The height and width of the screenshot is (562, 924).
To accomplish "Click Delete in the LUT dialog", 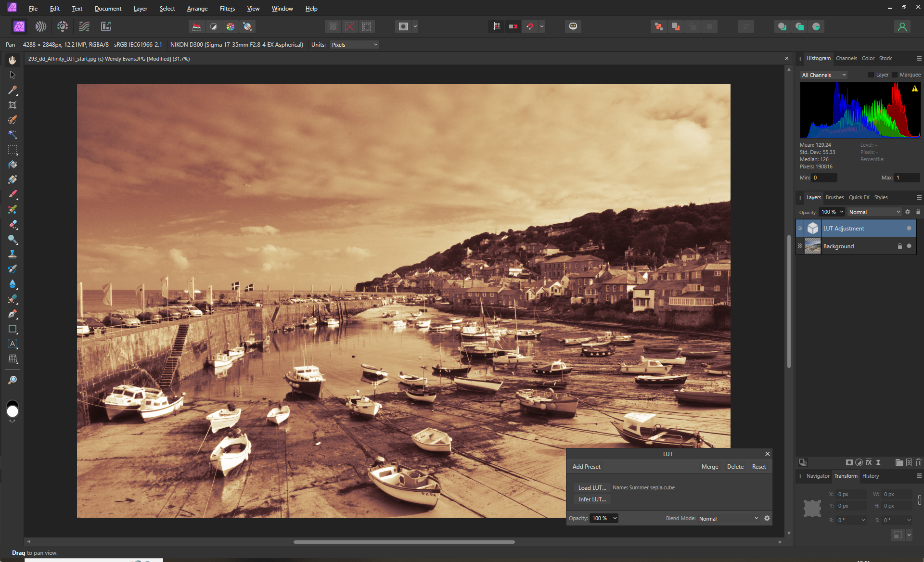I will [x=735, y=467].
